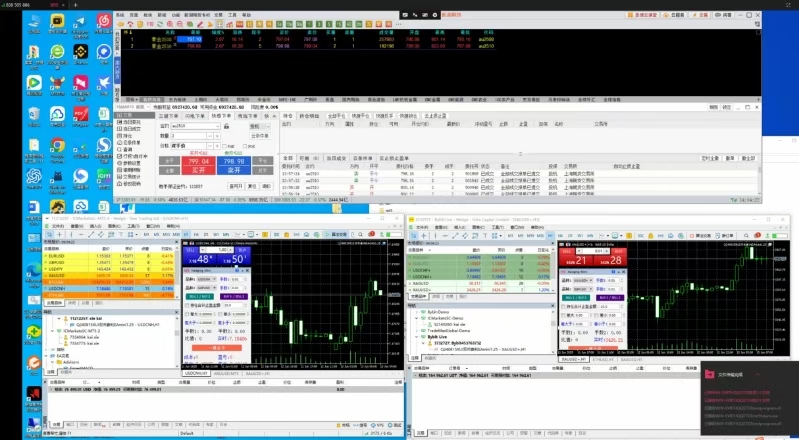
Task: Expand the Bybit-Demo account tree node
Action: pos(419,313)
